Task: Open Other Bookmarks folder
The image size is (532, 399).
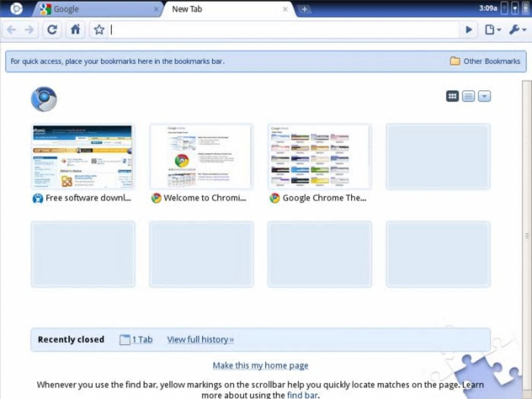Action: point(485,62)
